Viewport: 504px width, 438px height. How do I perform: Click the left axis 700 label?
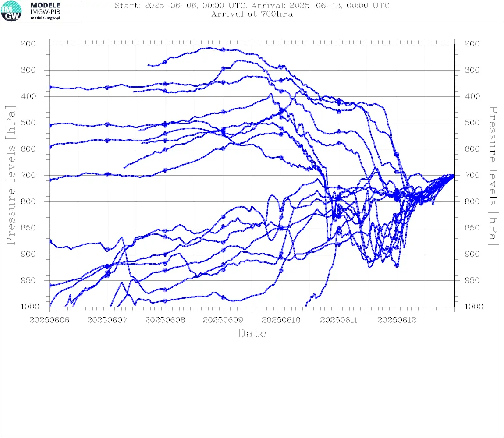[x=28, y=176]
